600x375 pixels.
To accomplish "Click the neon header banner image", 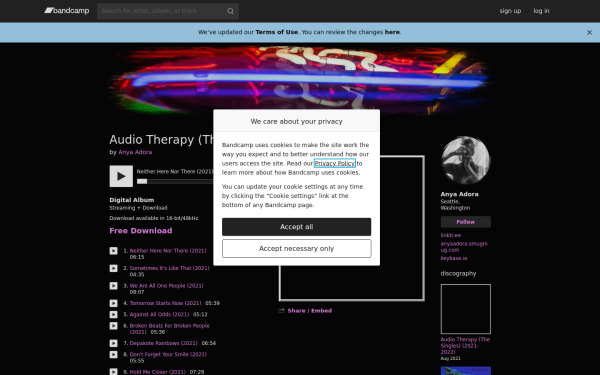I will pyautogui.click(x=300, y=80).
